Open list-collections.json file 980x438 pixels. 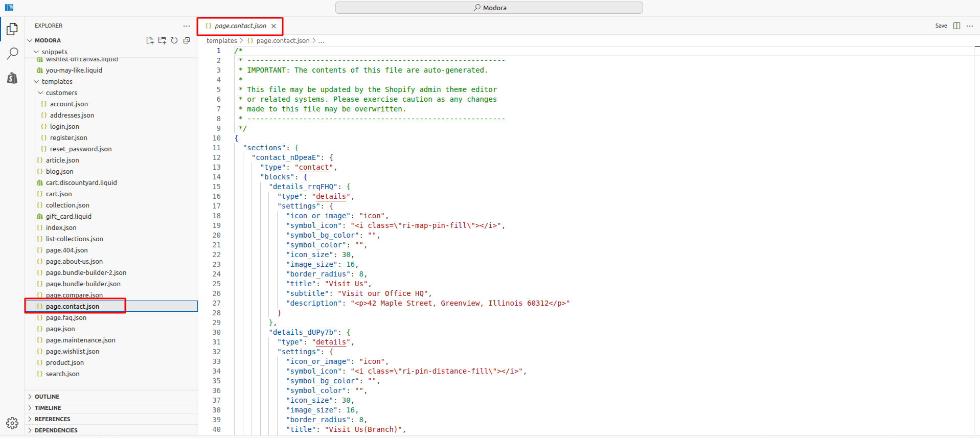pyautogui.click(x=74, y=239)
